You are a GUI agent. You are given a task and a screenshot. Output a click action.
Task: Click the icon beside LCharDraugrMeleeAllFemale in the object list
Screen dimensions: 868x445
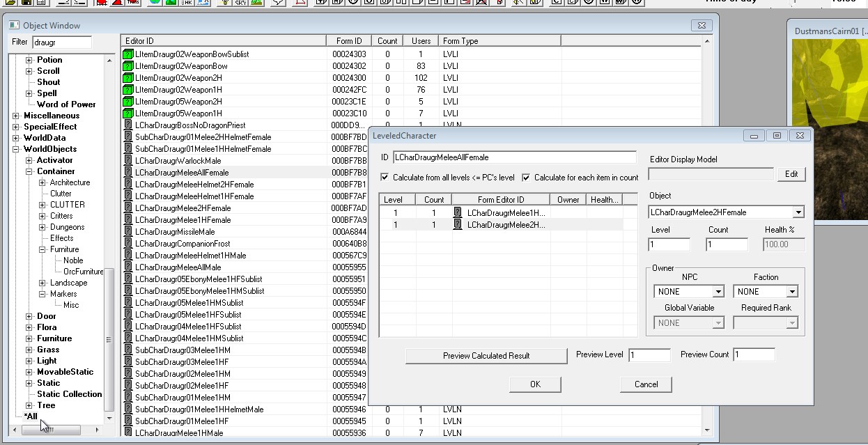tap(127, 173)
